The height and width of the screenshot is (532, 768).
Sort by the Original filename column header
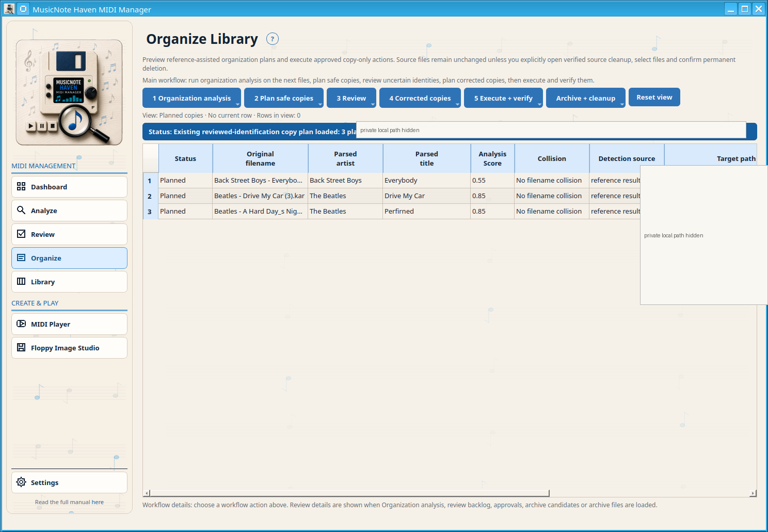(260, 158)
